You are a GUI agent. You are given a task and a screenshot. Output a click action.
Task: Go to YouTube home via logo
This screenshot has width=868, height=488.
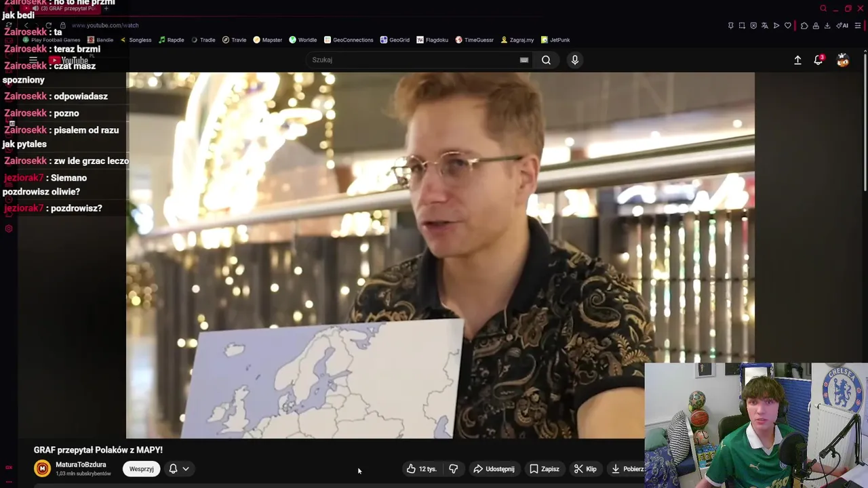pos(68,60)
